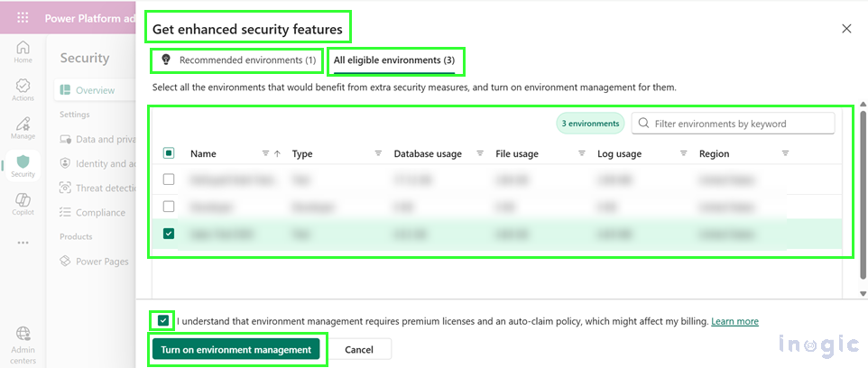Click the File usage column header
This screenshot has height=368, width=868.
(517, 154)
